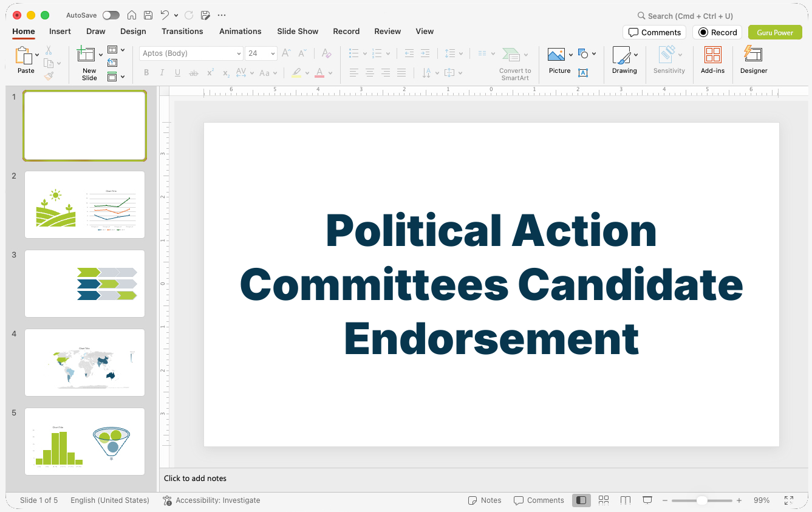Viewport: 812px width, 512px height.
Task: Click the Reset slide icon
Action: coord(112,63)
